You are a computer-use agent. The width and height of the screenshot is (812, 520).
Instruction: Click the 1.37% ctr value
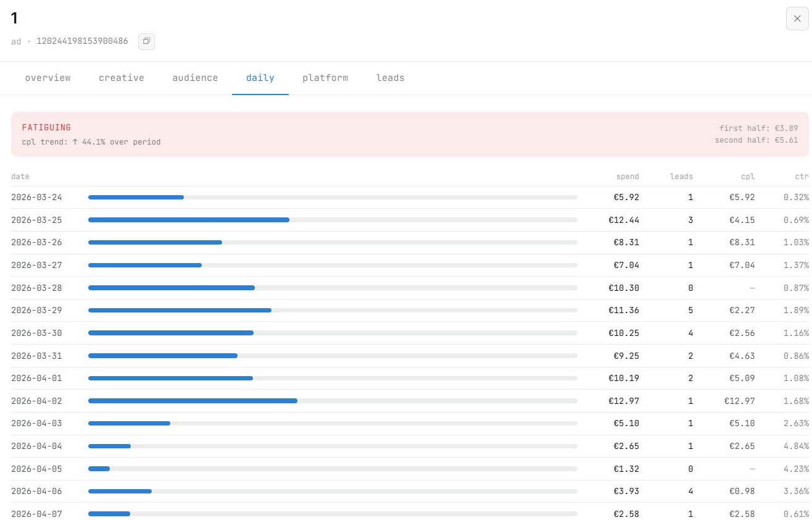(x=796, y=265)
